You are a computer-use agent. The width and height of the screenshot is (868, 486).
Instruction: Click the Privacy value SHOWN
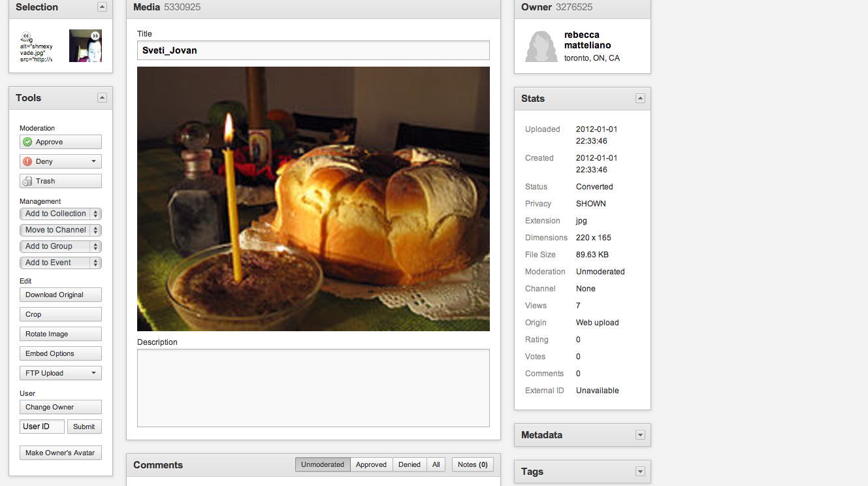click(591, 204)
